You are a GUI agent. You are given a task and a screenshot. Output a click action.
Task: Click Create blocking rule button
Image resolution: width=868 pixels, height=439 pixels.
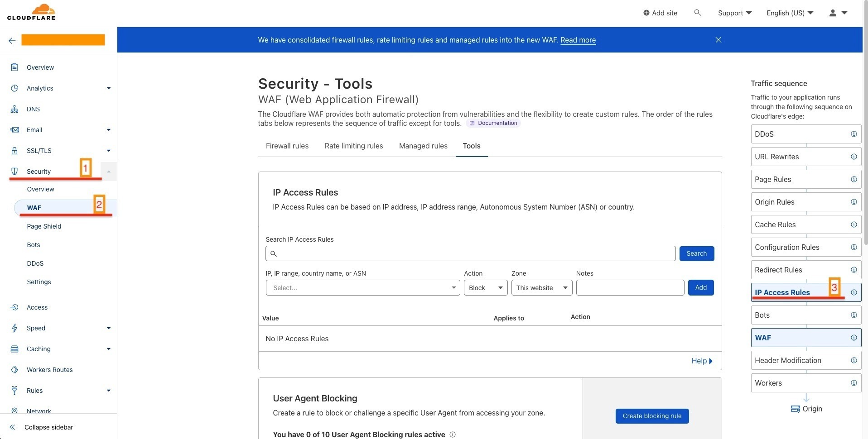click(652, 416)
